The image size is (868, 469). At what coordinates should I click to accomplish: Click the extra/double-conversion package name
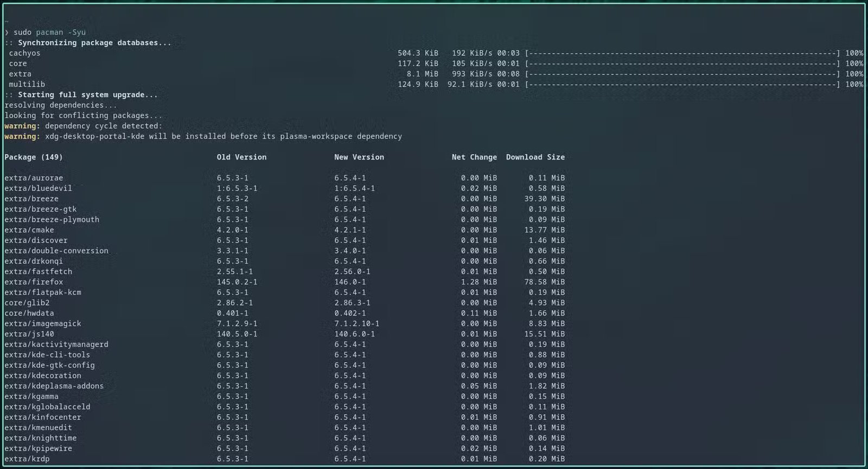click(56, 251)
